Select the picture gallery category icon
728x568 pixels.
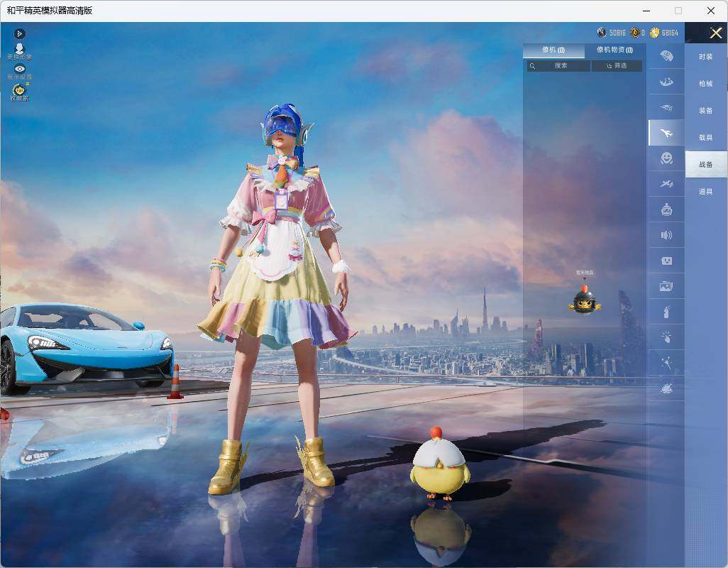point(667,287)
